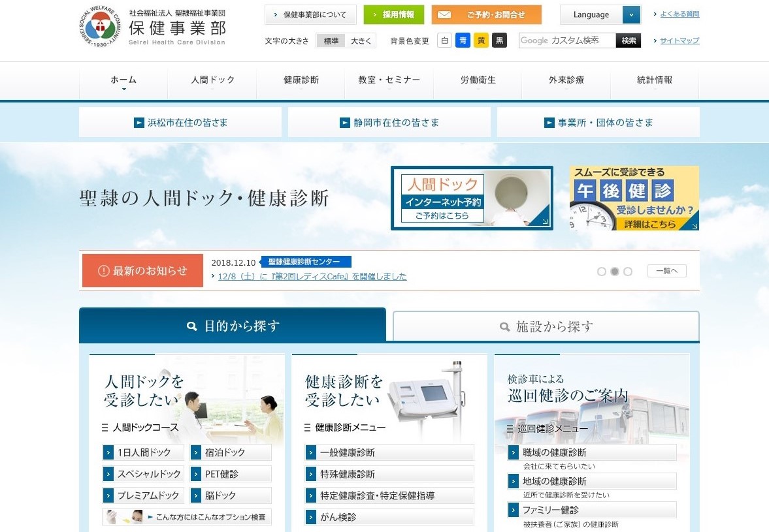Image resolution: width=769 pixels, height=532 pixels.
Task: Open 地域の健康診断 link
Action: point(592,481)
